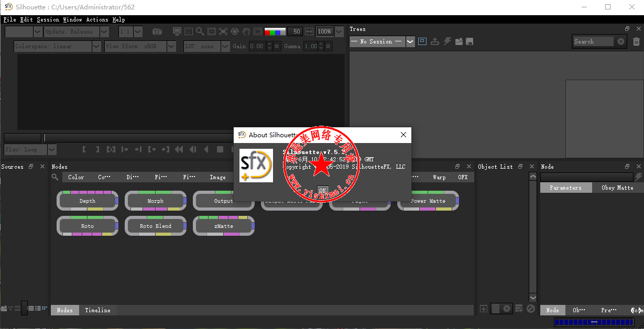Click the magnifier search icon in Nodes panel
Image resolution: width=644 pixels, height=329 pixels.
(55, 177)
